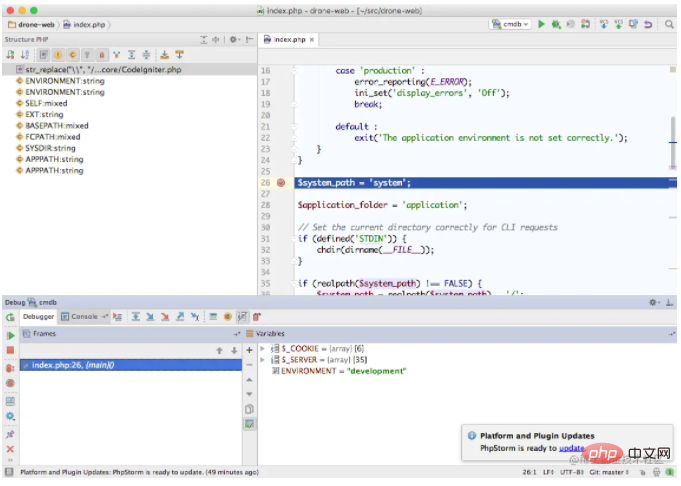Click the green Run button in top toolbar
Image resolution: width=681 pixels, height=486 pixels.
(x=542, y=22)
